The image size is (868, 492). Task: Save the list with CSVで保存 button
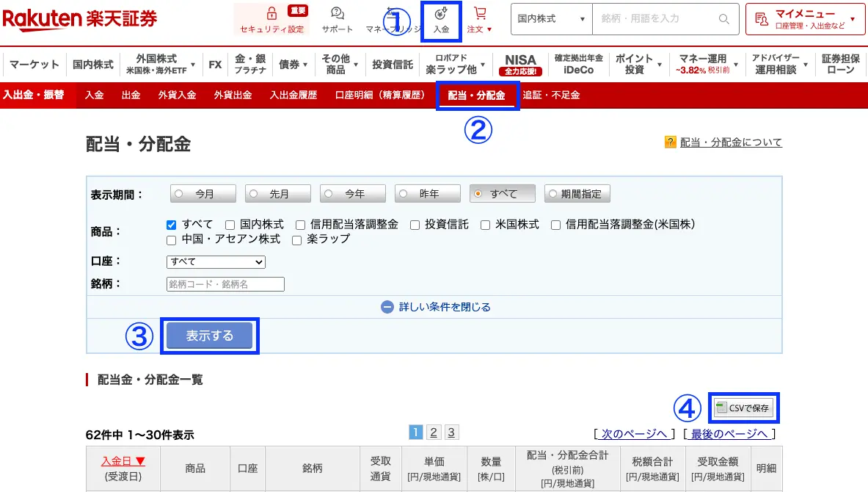pyautogui.click(x=743, y=408)
